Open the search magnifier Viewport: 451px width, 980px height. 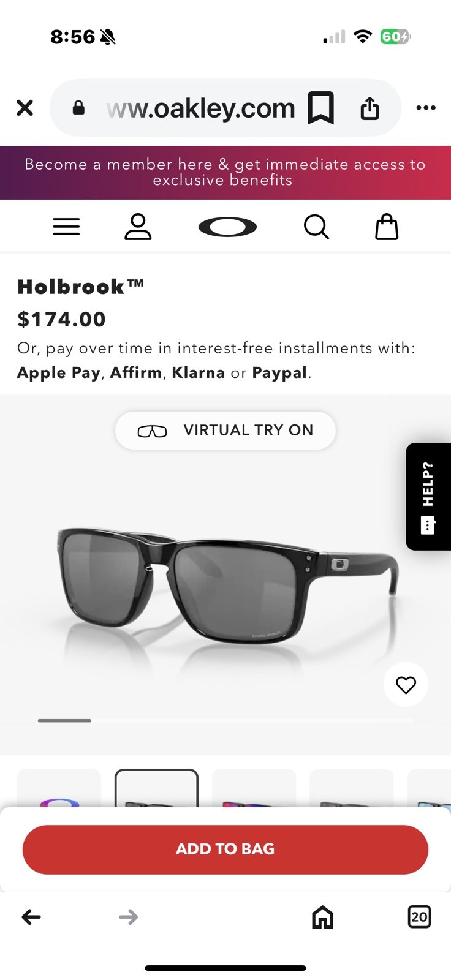tap(316, 227)
